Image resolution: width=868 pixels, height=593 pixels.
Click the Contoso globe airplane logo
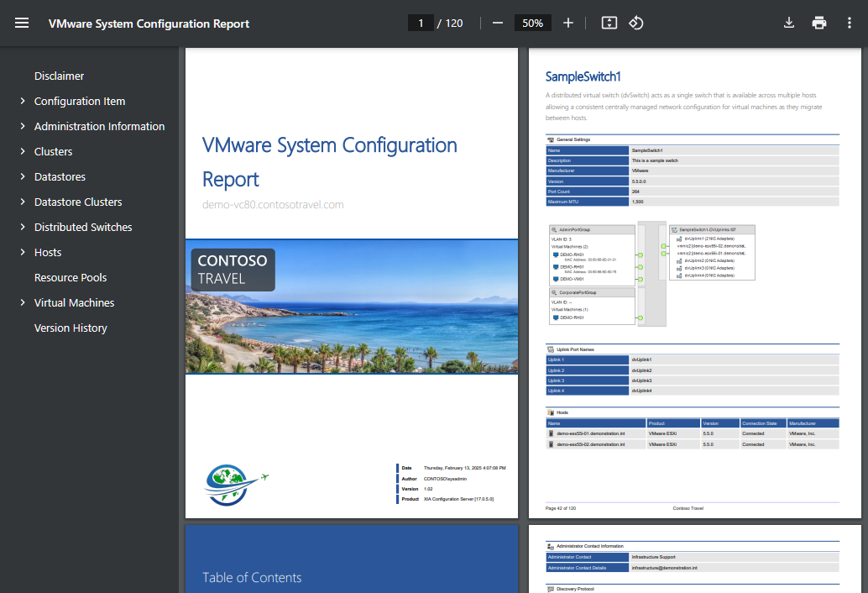pyautogui.click(x=237, y=485)
